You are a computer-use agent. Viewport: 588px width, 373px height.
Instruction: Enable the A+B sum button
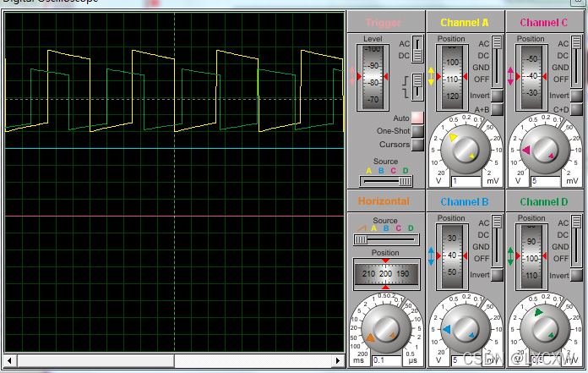[497, 109]
